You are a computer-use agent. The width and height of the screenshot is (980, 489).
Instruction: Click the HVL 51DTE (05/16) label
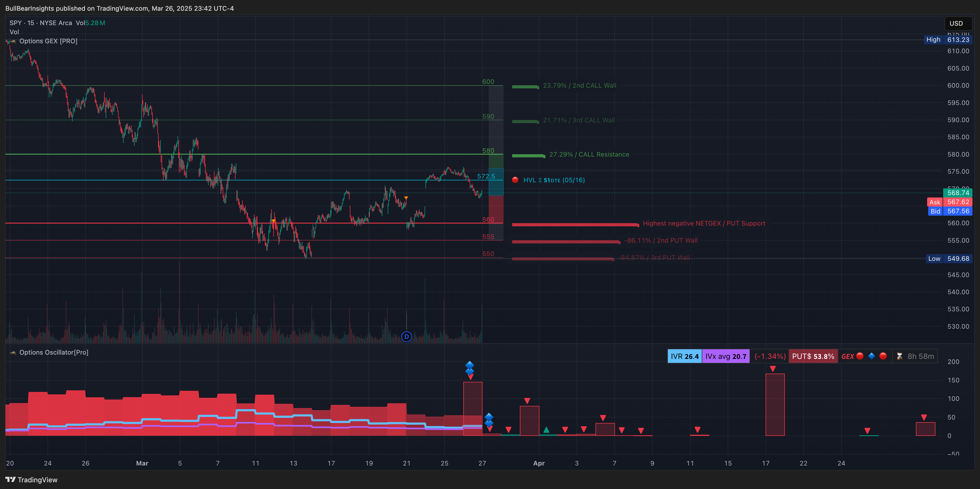tap(554, 180)
